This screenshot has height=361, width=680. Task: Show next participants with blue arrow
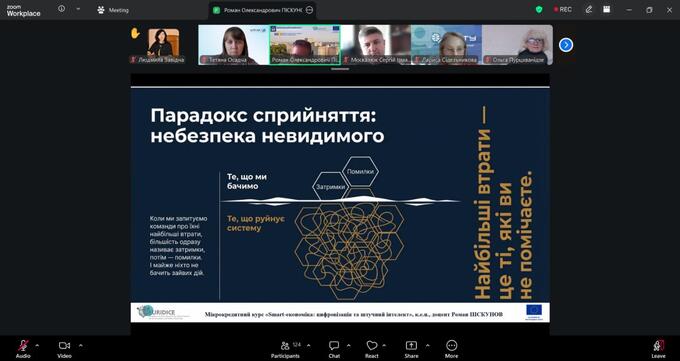click(x=566, y=45)
